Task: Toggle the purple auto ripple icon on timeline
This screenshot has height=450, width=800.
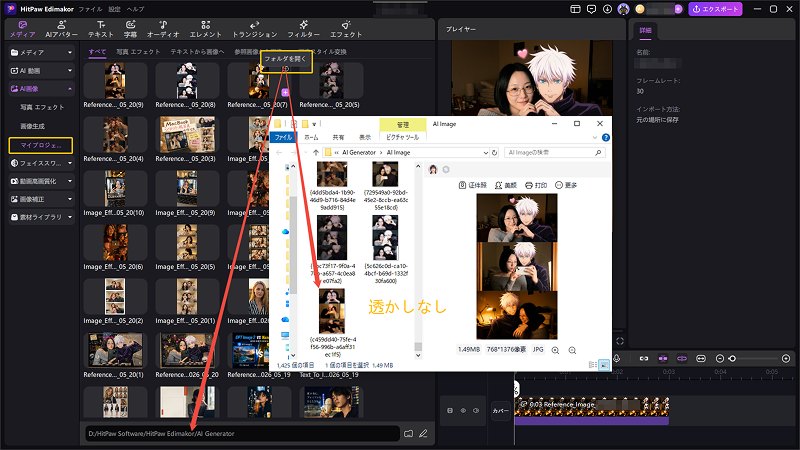Action: point(682,358)
